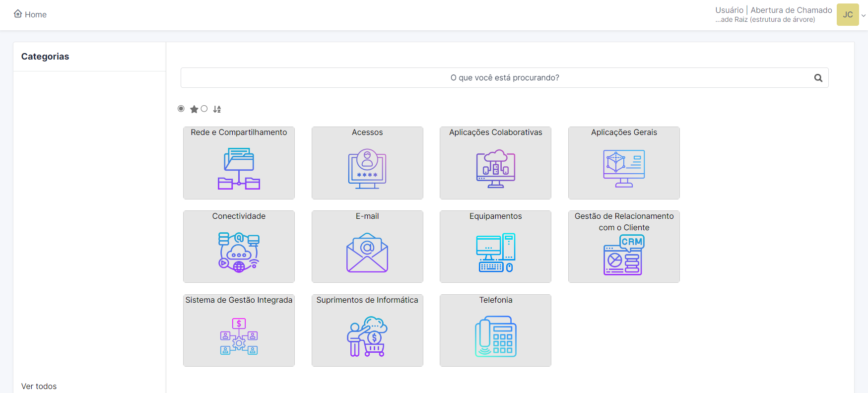Viewport: 868px width, 393px height.
Task: Open the Equipamentos computer icon
Action: point(495,253)
